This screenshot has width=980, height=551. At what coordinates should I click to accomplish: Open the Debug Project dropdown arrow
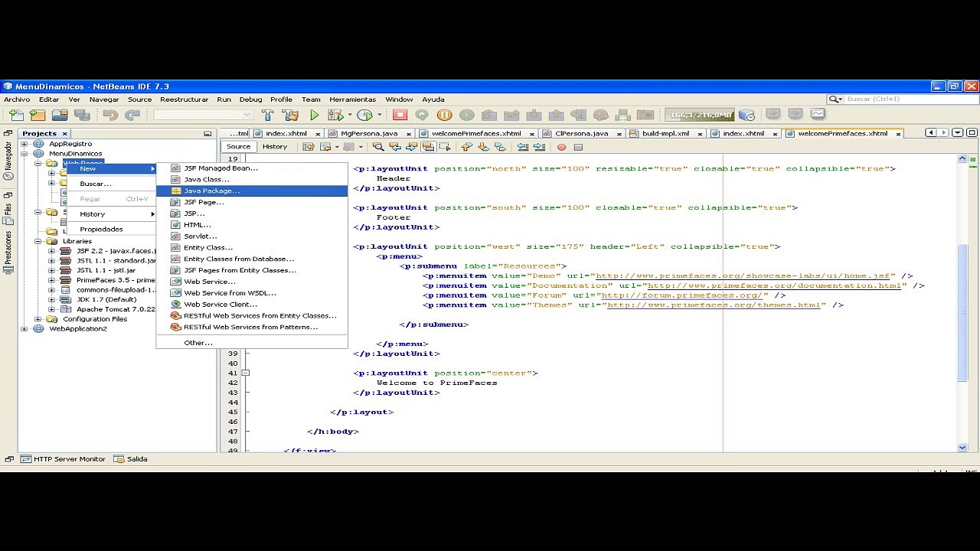[x=349, y=115]
